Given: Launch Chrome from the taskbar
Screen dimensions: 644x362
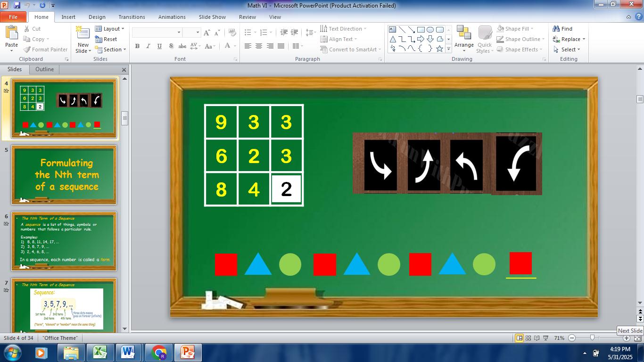Looking at the screenshot, I should point(159,353).
